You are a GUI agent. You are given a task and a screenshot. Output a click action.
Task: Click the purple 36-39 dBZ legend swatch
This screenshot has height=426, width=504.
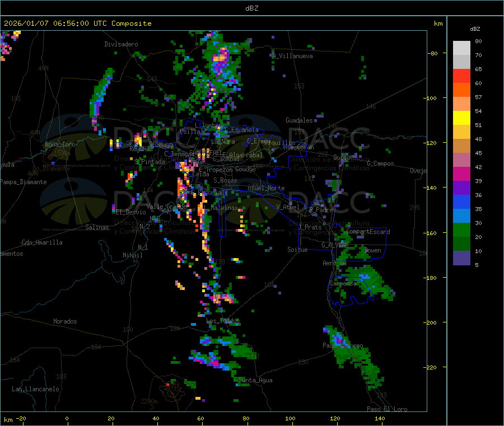pyautogui.click(x=461, y=188)
